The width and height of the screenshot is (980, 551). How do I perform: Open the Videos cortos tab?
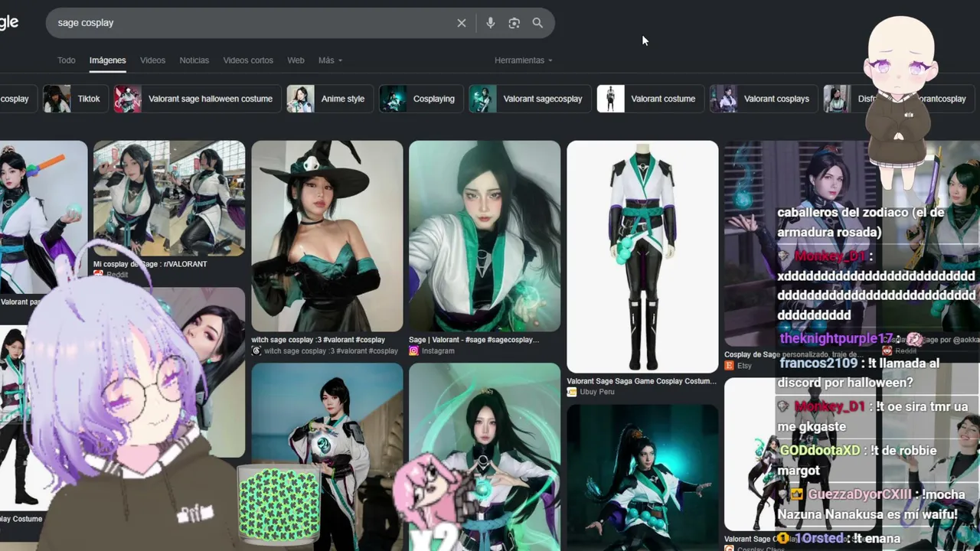click(248, 60)
